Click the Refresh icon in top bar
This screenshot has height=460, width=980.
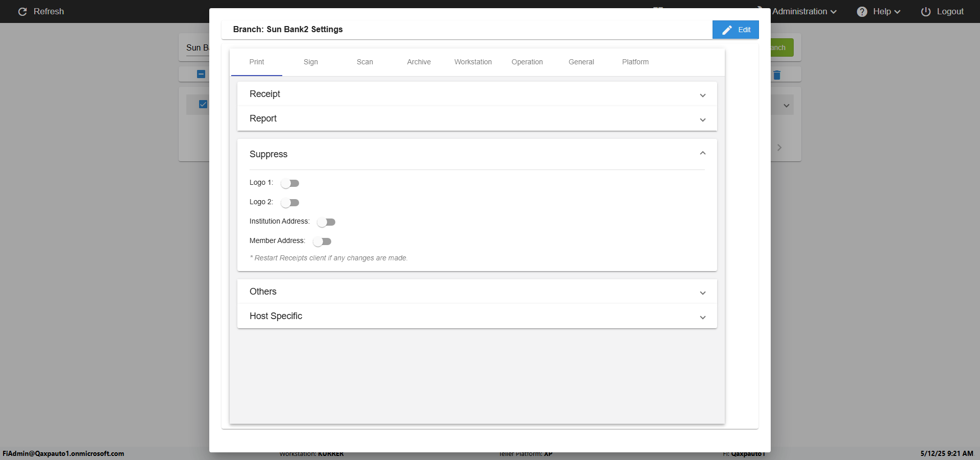pyautogui.click(x=22, y=11)
